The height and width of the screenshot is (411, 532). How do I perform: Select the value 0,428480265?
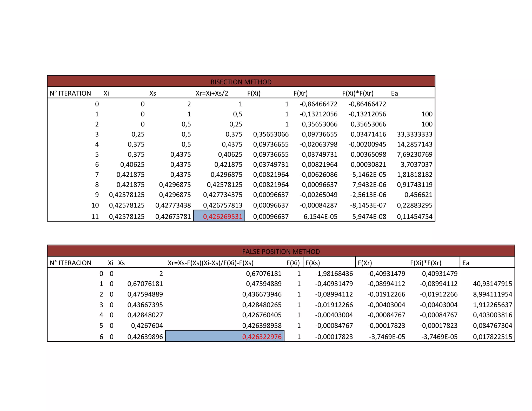pos(262,305)
